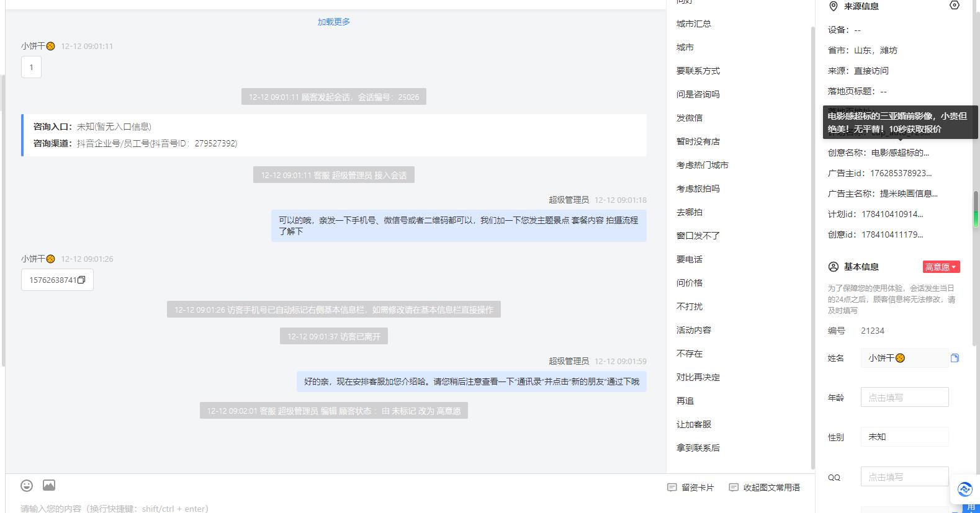This screenshot has height=513, width=980.
Task: Select quick reply 再追
Action: pos(685,401)
